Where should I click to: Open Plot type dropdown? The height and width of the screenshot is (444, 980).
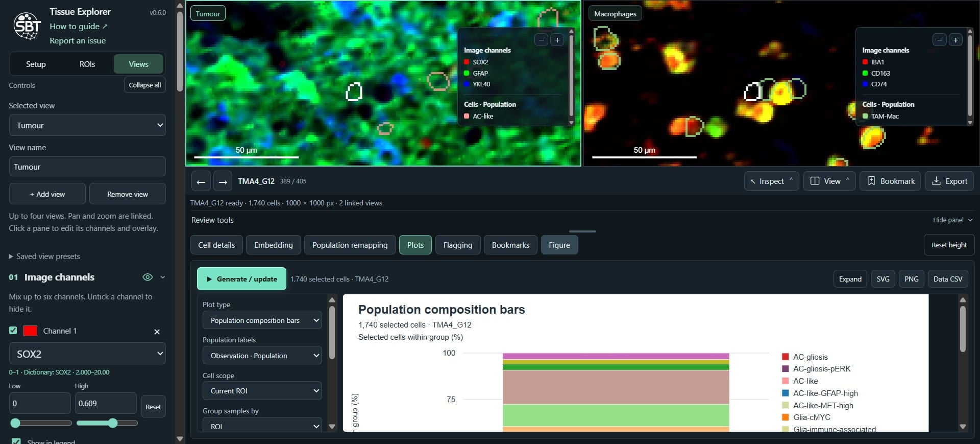point(262,320)
